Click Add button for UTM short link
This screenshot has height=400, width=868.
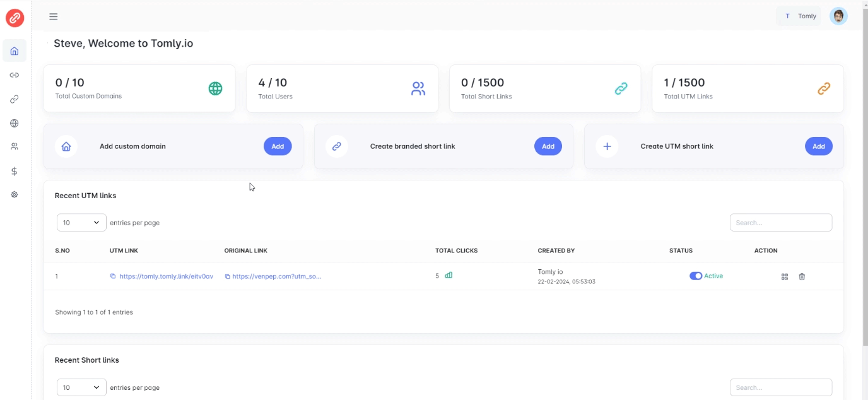tap(819, 146)
